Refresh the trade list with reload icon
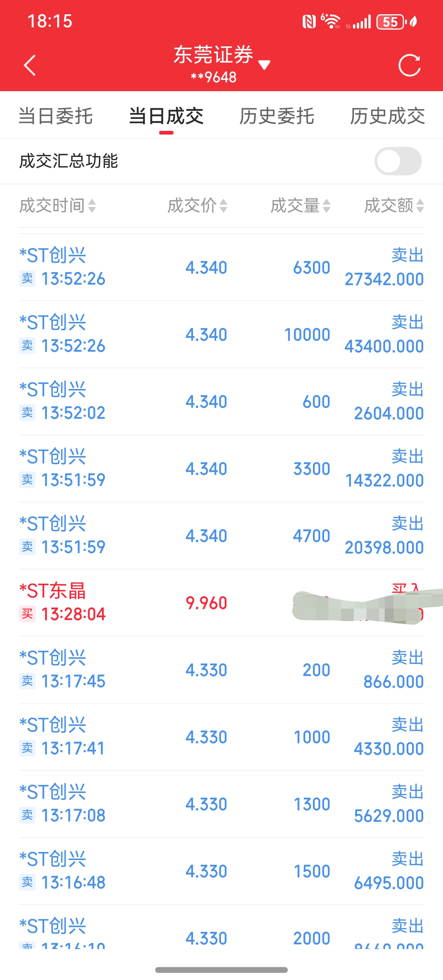 coord(409,65)
